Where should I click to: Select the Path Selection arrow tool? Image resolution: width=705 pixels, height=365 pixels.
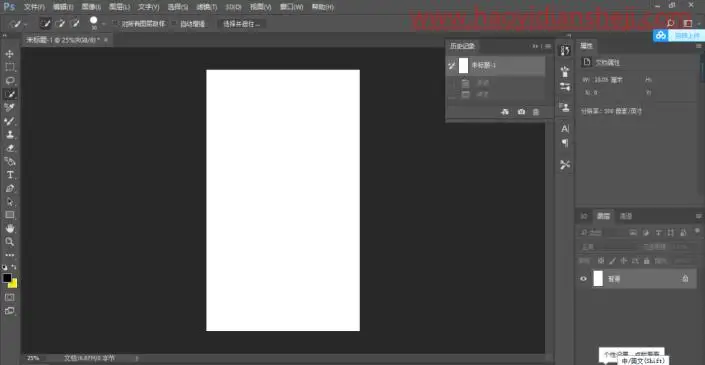click(9, 202)
